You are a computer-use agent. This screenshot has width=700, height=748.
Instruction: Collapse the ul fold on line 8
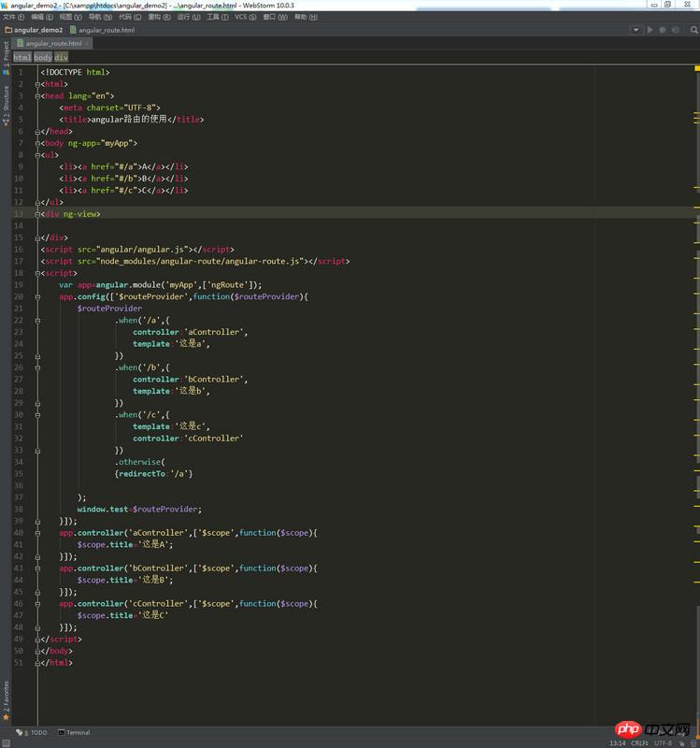click(37, 155)
